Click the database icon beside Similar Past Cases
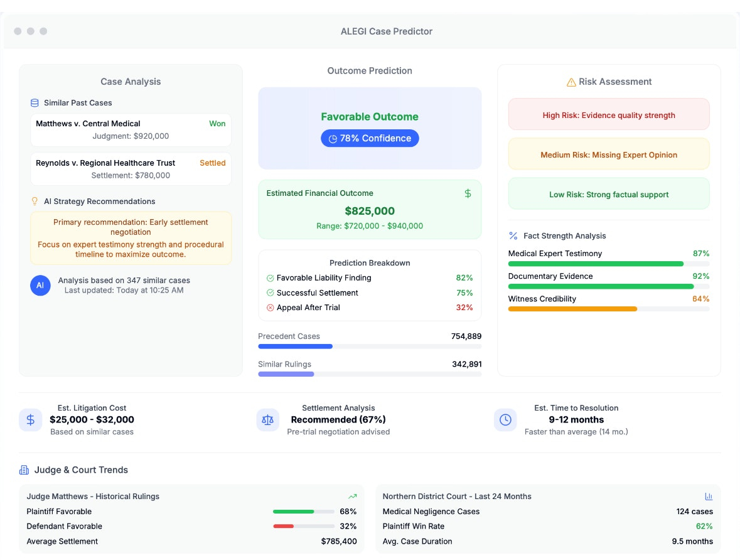740x560 pixels. click(x=35, y=103)
